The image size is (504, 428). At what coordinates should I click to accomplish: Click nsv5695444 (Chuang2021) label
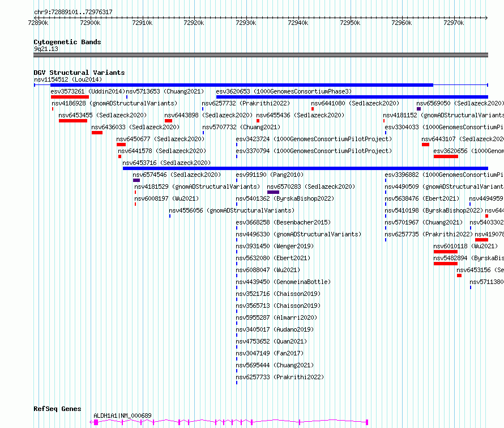(275, 365)
